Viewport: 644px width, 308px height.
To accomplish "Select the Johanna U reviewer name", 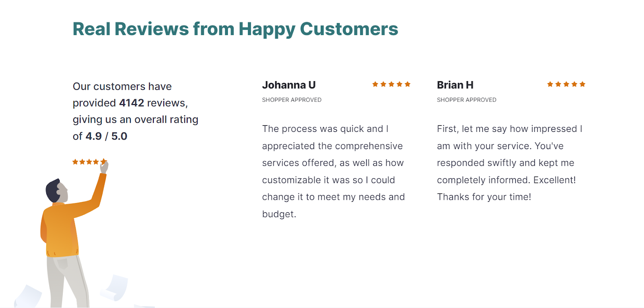I will (x=289, y=85).
